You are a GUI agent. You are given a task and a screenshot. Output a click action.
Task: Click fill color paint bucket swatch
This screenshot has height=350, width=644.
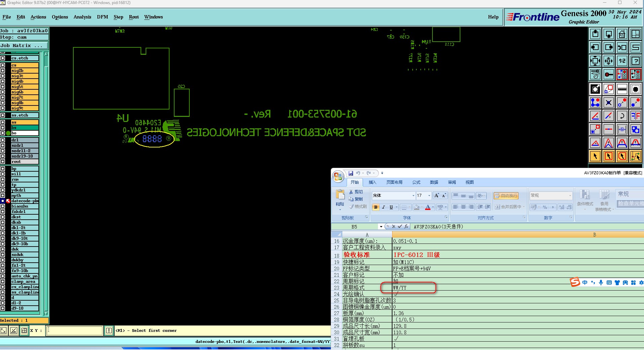pos(417,207)
